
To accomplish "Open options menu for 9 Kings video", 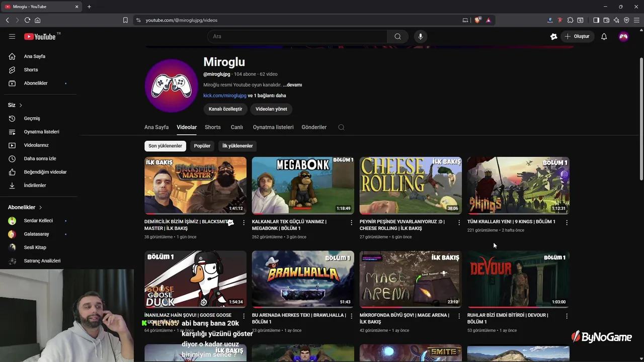I will click(x=567, y=222).
